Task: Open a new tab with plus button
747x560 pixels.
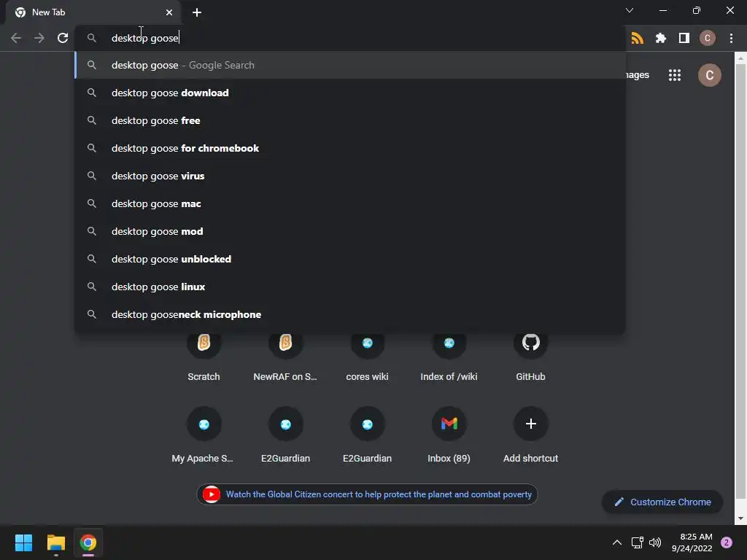Action: tap(197, 12)
